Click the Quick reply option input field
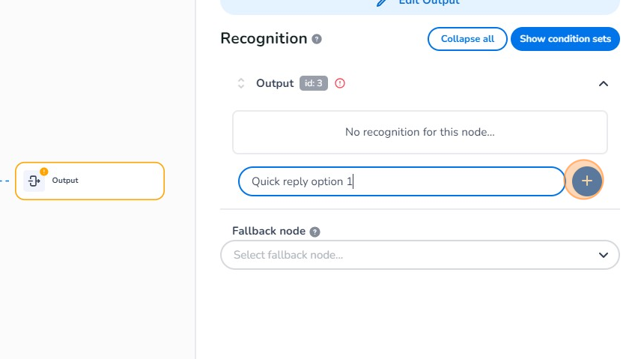644x359 pixels. click(x=401, y=181)
